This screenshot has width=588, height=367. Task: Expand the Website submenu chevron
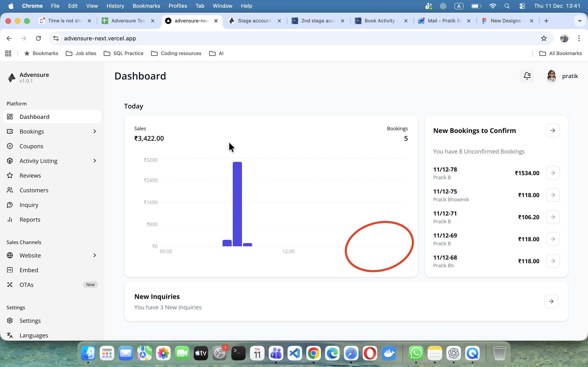[95, 255]
